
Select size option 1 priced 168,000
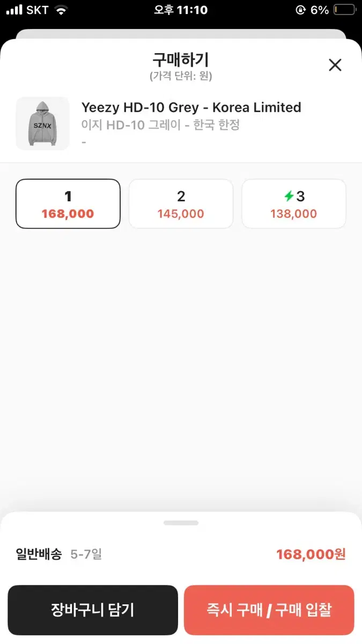click(68, 204)
